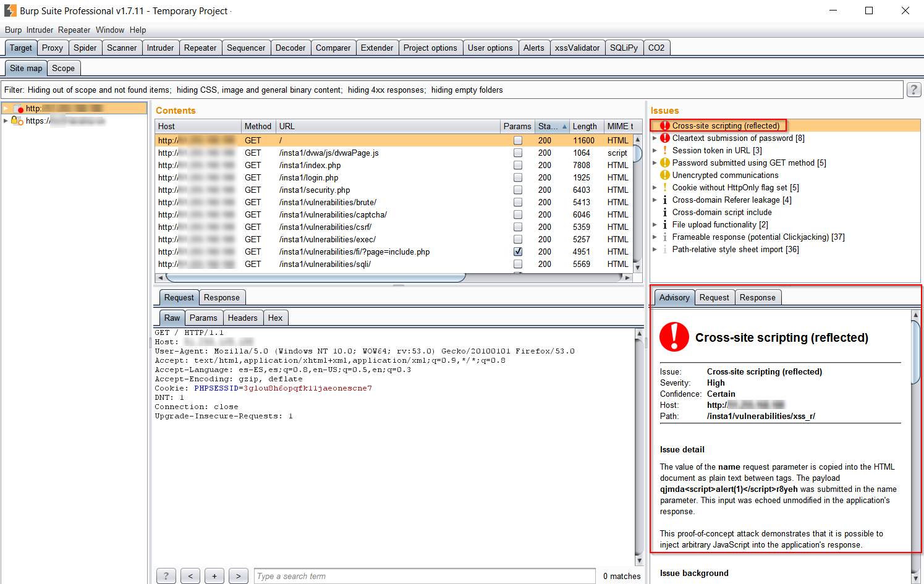Click the search help question mark button

click(166, 576)
